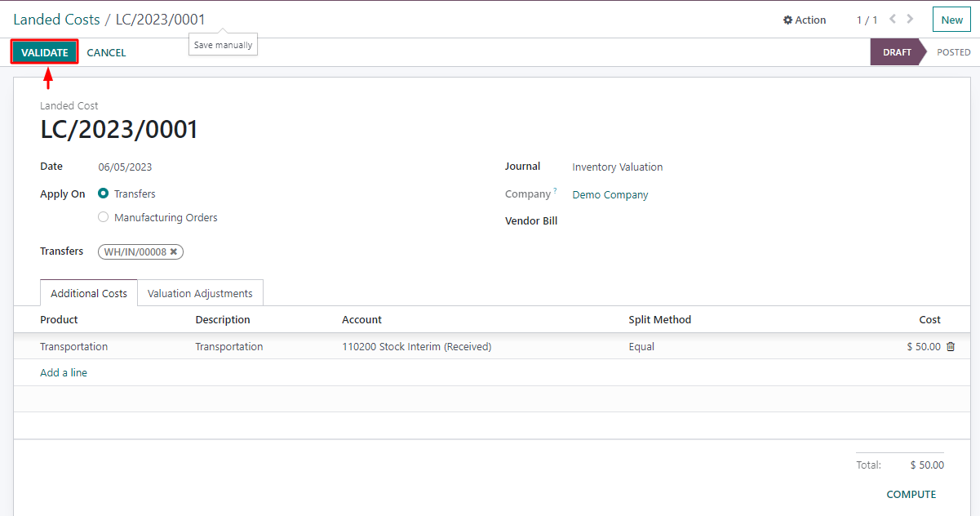Create a new record with the New button

tap(951, 19)
